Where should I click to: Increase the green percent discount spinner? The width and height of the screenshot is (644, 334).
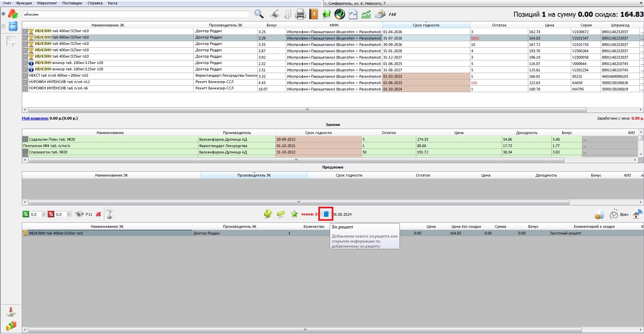[x=44, y=213]
